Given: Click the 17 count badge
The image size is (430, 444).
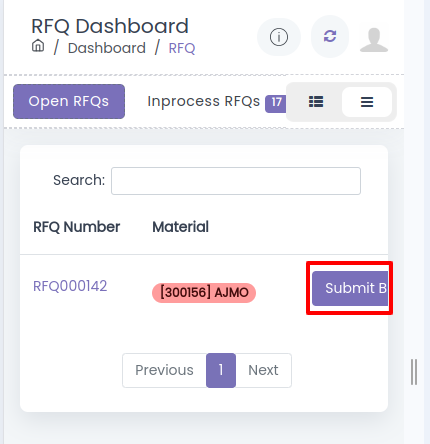Looking at the screenshot, I should (x=276, y=104).
